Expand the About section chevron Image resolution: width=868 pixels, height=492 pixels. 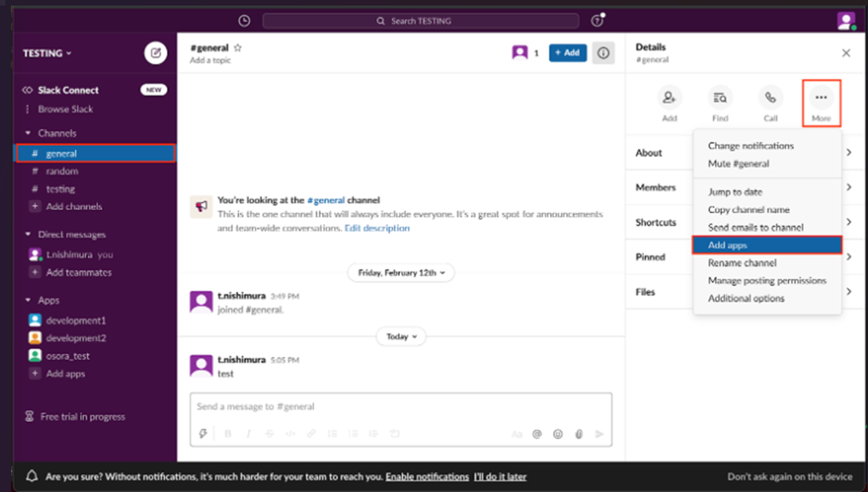(x=849, y=152)
